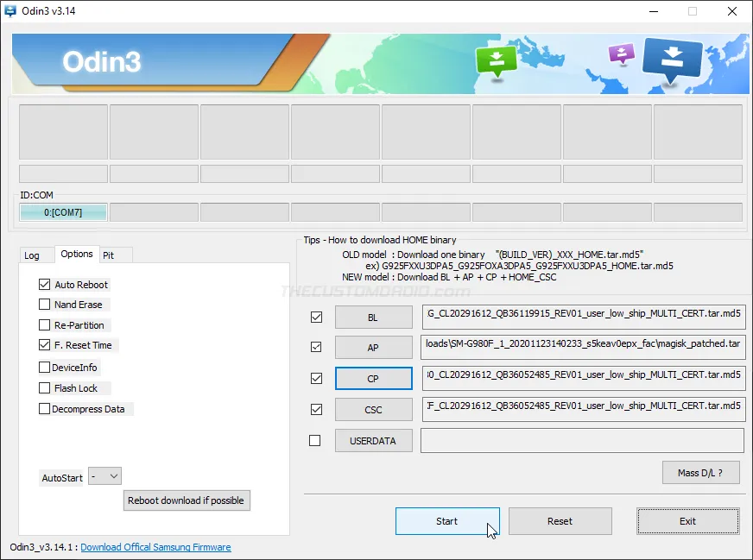Image resolution: width=753 pixels, height=560 pixels.
Task: Click the blue download speech-bubble icon
Action: [673, 60]
